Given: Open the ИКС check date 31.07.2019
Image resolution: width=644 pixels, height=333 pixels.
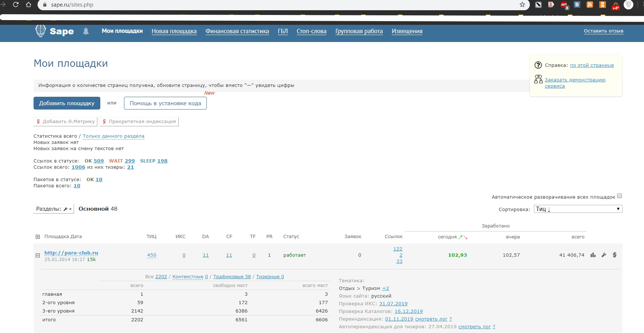Looking at the screenshot, I should pos(393,304).
